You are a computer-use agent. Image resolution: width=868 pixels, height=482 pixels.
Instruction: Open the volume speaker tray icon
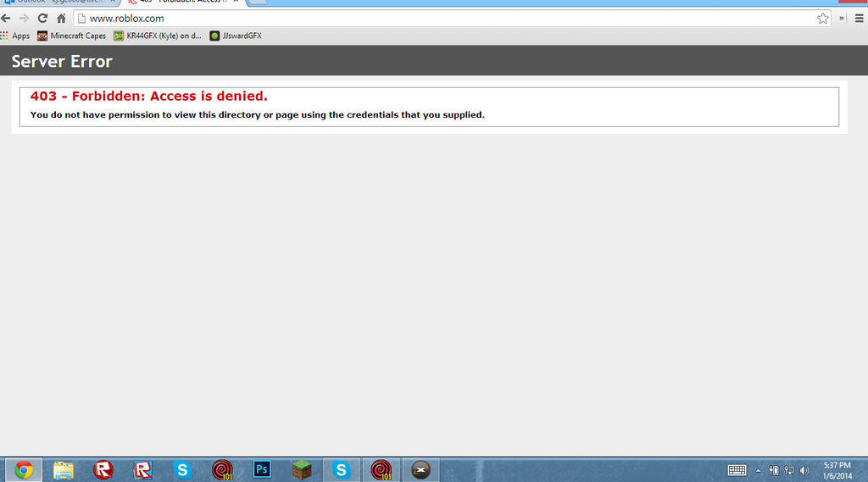tap(805, 471)
